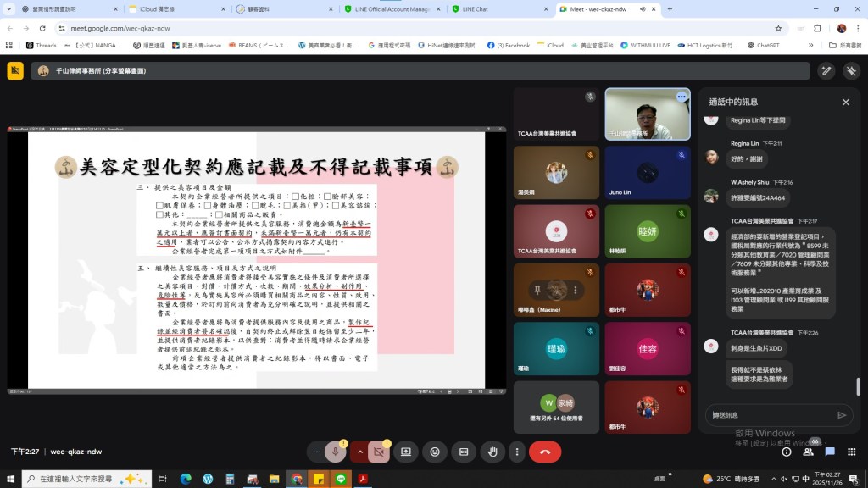
Task: Click the red leave call button
Action: [x=544, y=452]
